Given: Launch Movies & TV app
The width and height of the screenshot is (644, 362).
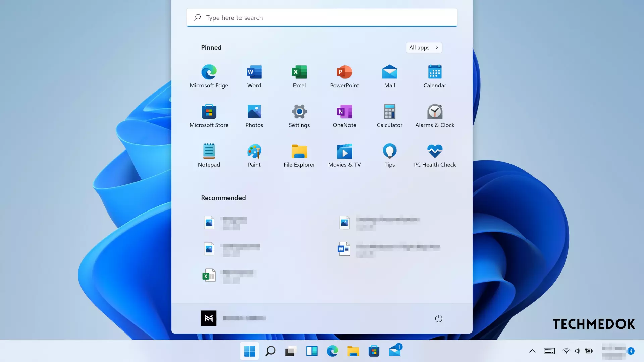Looking at the screenshot, I should point(344,156).
